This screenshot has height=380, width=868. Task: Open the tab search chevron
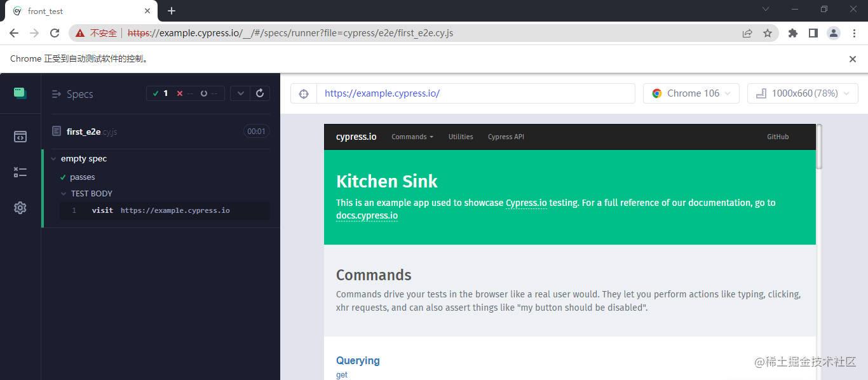tap(766, 9)
